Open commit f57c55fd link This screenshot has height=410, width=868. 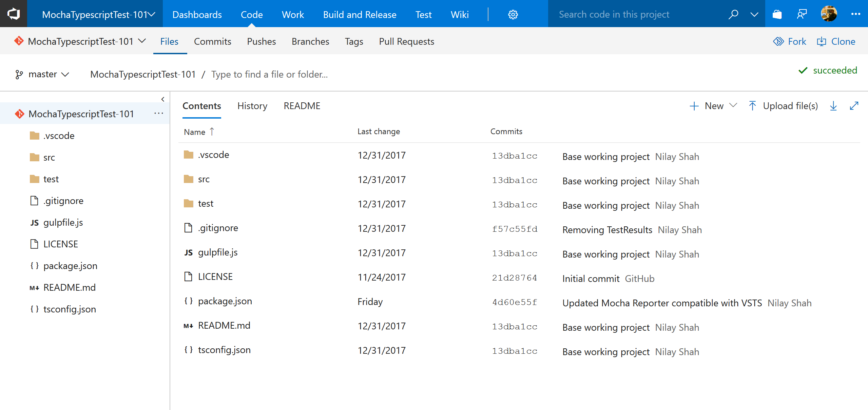[515, 229]
